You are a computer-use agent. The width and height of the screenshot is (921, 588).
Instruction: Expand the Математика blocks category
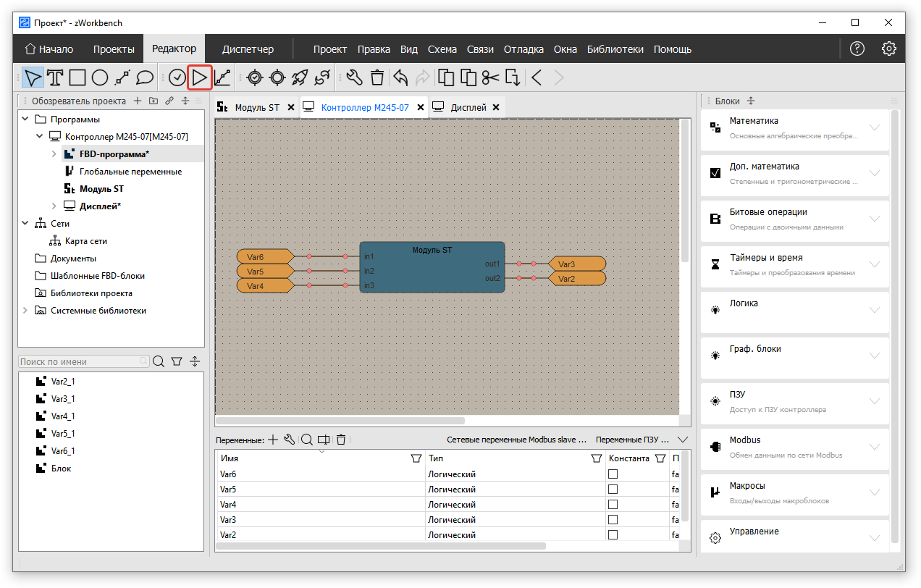(874, 127)
